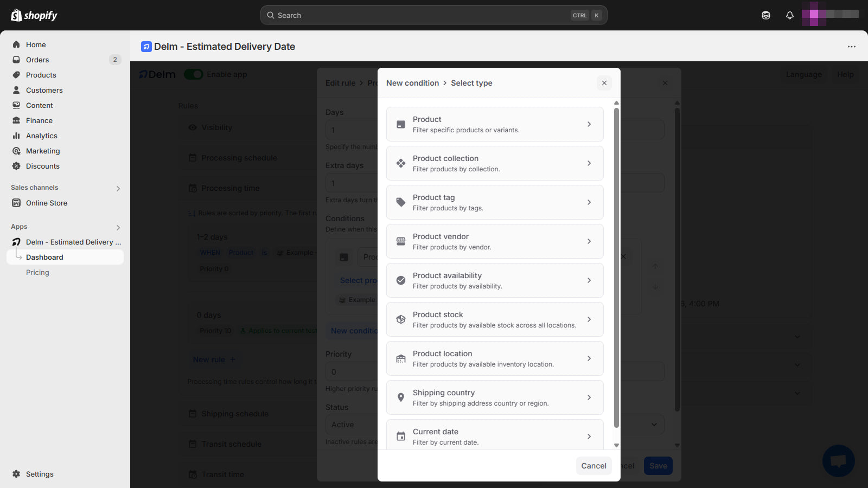Close the Select type dialog
Screen dimensions: 868x488
point(604,83)
